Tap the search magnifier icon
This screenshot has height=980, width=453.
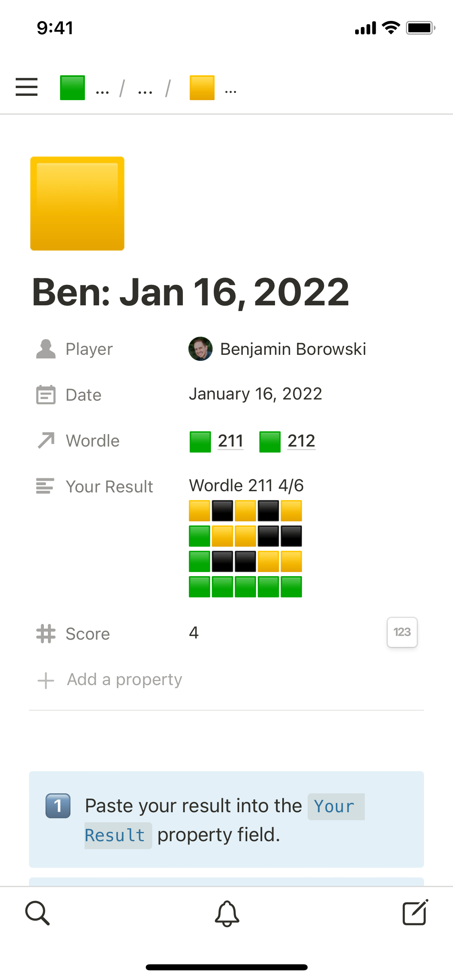(37, 913)
